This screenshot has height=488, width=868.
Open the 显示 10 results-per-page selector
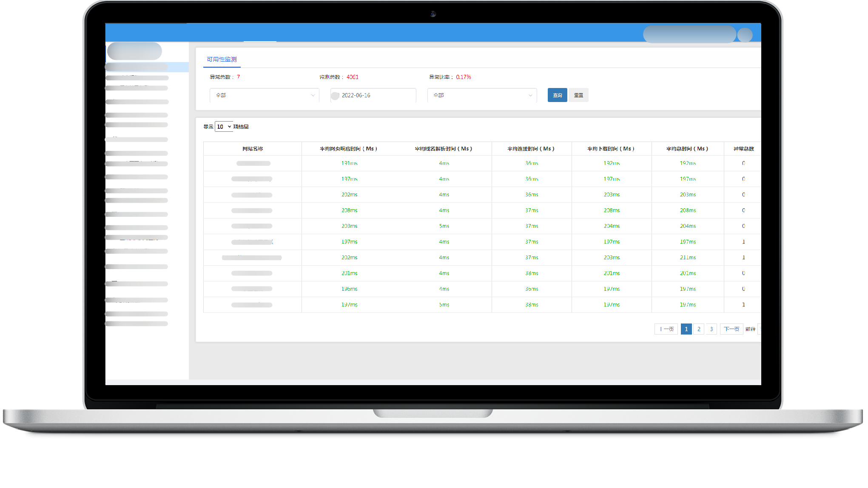(224, 127)
